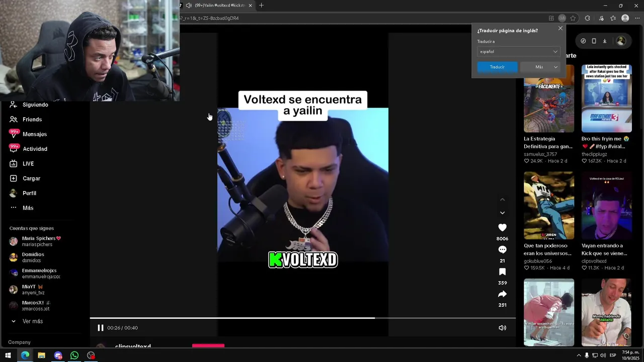Seek on the video progress bar
The height and width of the screenshot is (362, 644).
(303, 318)
